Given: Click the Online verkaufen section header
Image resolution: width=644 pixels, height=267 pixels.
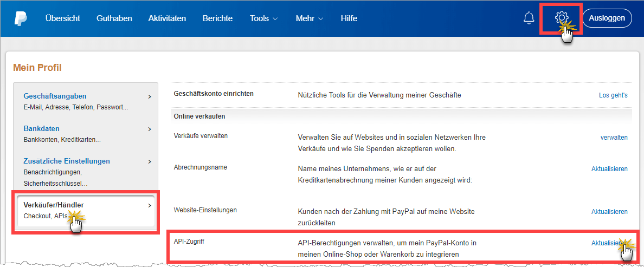Looking at the screenshot, I should (x=199, y=116).
